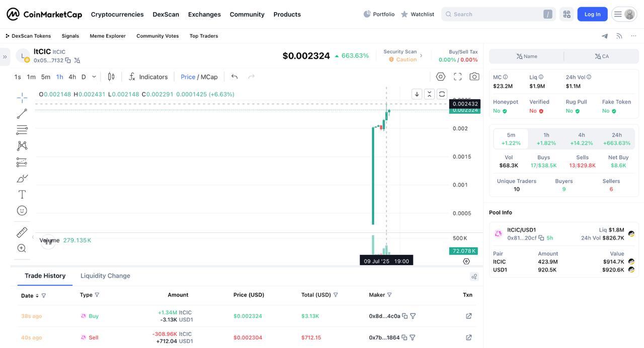Viewport: 644px width, 348px height.
Task: Open CoinMarketCap app download QR icon
Action: coord(567,14)
